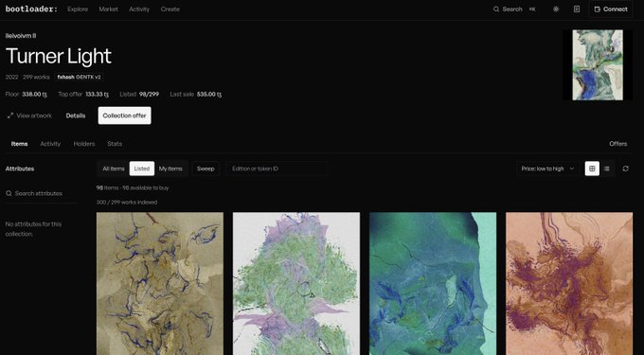The image size is (644, 355).
Task: Open the Create nav item
Action: [170, 9]
